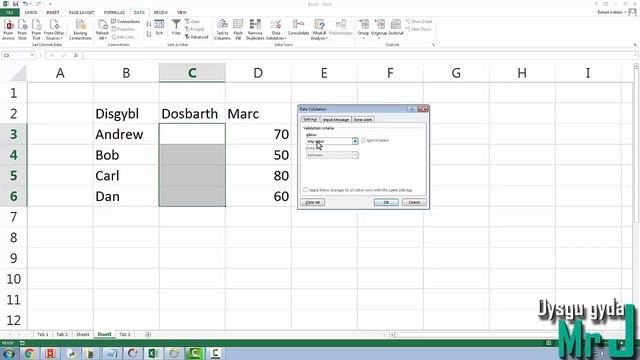Click the Refresh All icon

click(x=102, y=30)
